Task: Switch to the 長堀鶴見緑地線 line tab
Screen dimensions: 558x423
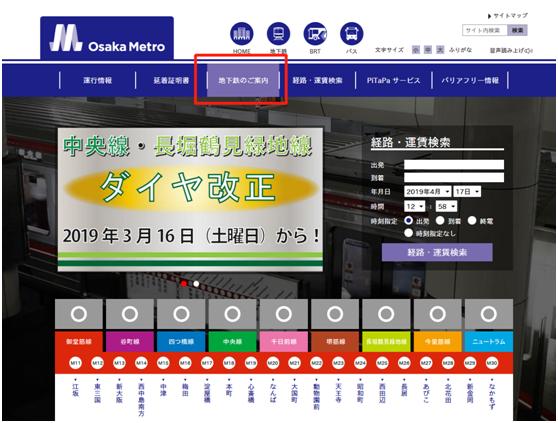Action: coord(386,342)
